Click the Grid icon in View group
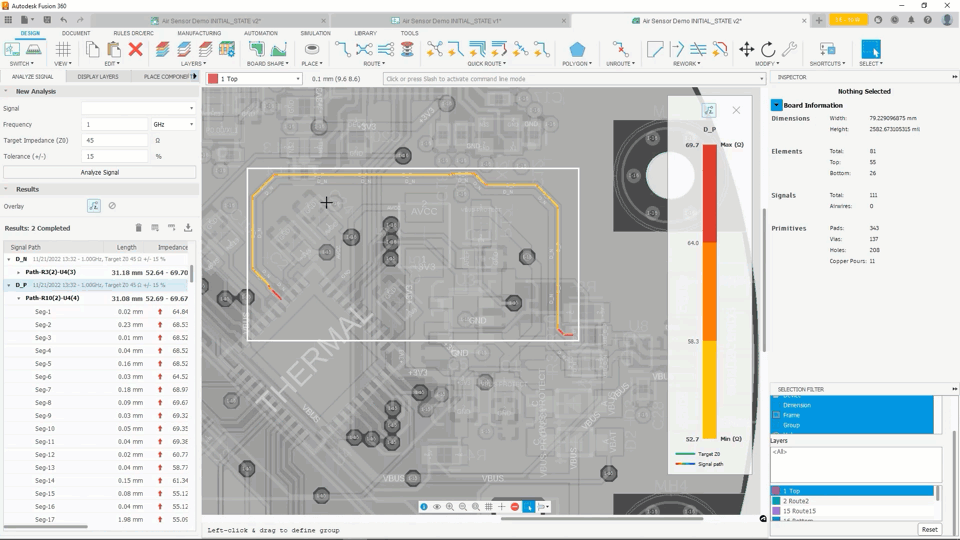This screenshot has width=960, height=540. coord(63,49)
